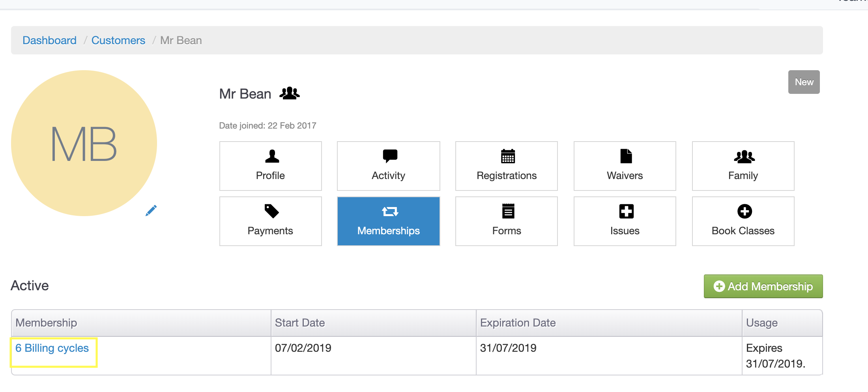Click the Book Classes tile
The height and width of the screenshot is (392, 868).
(743, 221)
